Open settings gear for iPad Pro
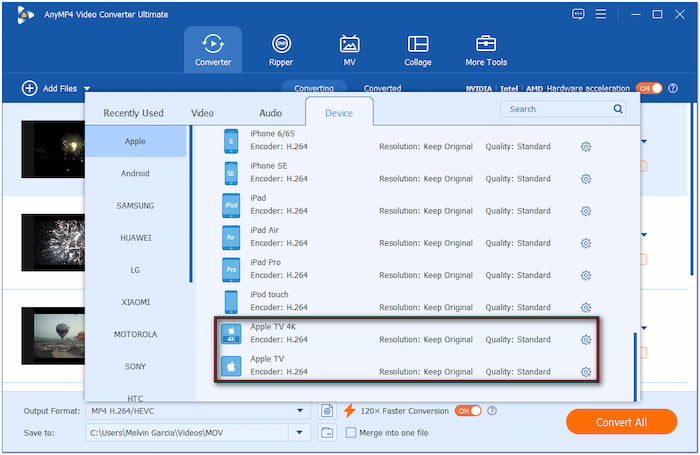 (586, 275)
